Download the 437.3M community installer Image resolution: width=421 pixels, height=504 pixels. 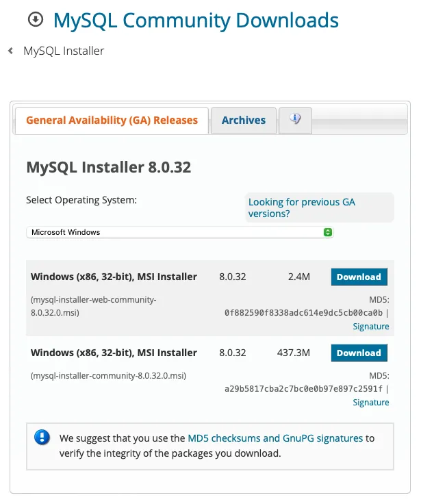click(359, 353)
